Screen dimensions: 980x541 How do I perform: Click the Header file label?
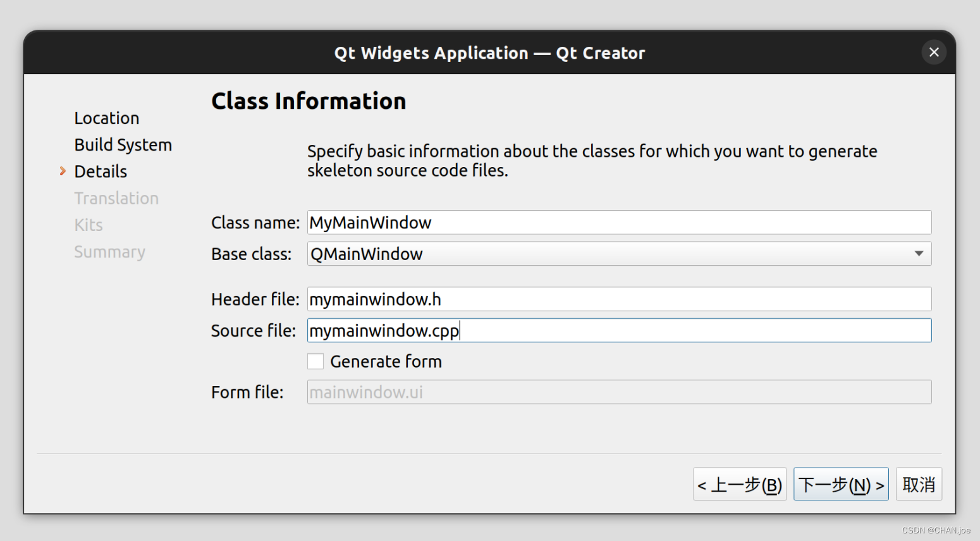pyautogui.click(x=255, y=299)
